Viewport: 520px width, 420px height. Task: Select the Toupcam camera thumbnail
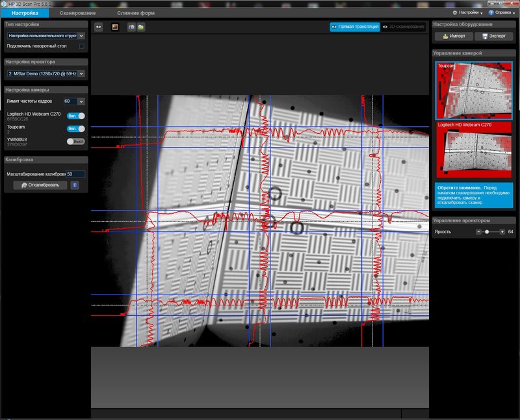point(474,90)
